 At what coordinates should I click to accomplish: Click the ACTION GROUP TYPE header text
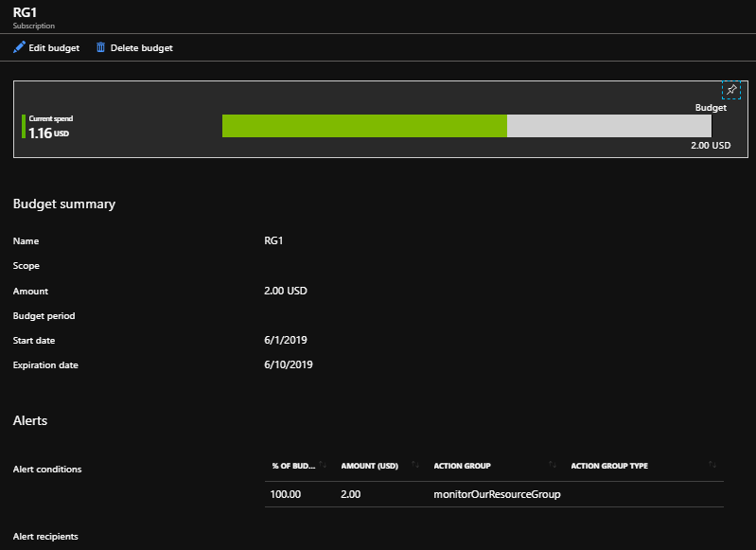(x=609, y=466)
